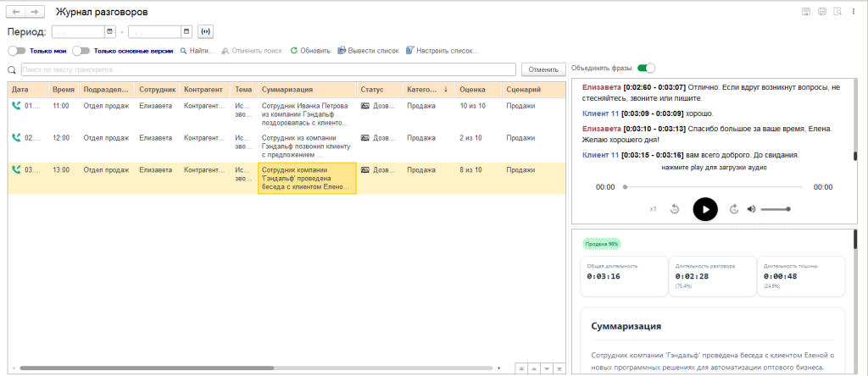Rewind the audio by ten seconds
The height and width of the screenshot is (376, 868).
[x=675, y=209]
